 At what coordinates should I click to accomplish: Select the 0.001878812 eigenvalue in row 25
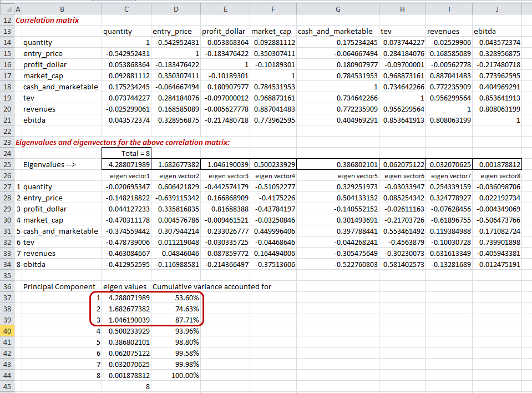(x=498, y=165)
